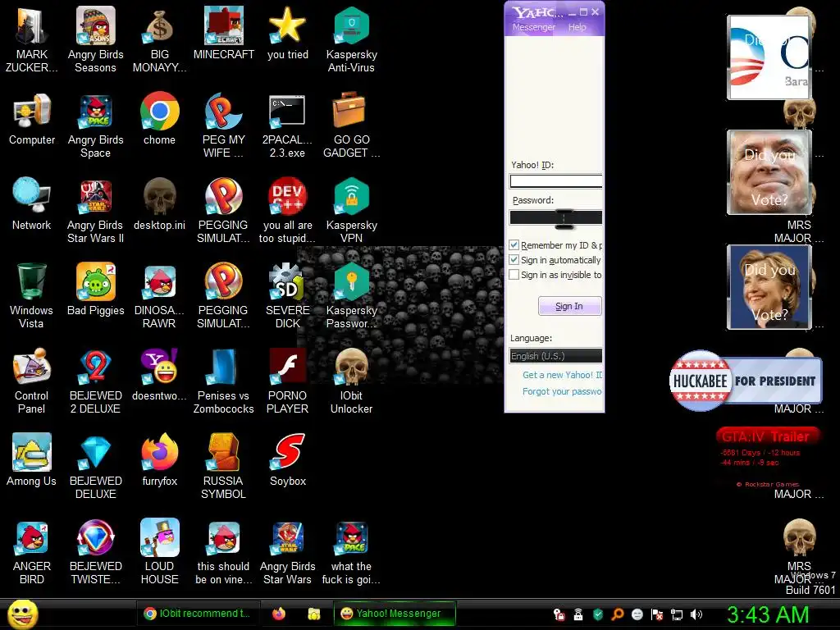Open the Messenger menu in Yahoo

533,27
